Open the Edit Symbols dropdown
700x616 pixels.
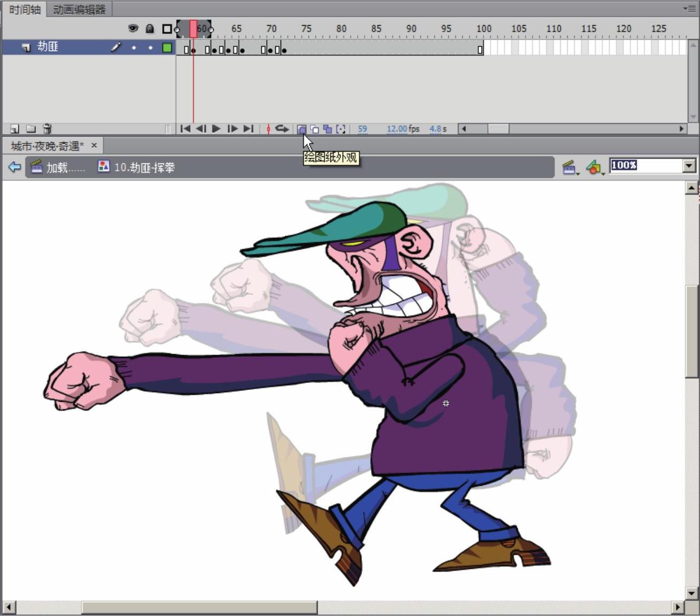594,168
